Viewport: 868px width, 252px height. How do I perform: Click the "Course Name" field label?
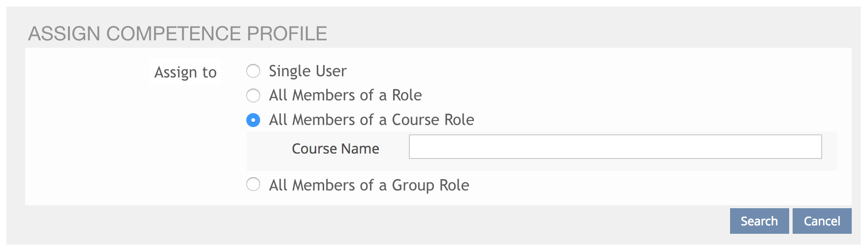click(x=335, y=149)
